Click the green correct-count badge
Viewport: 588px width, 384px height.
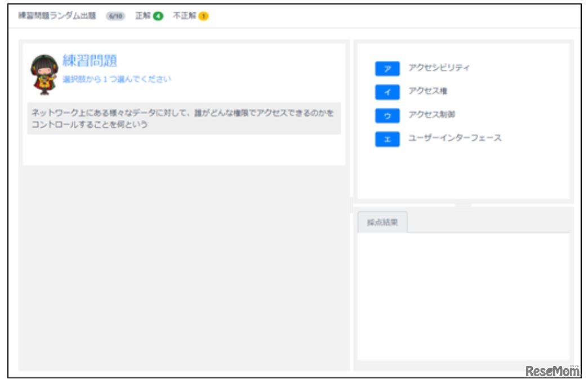tap(158, 16)
